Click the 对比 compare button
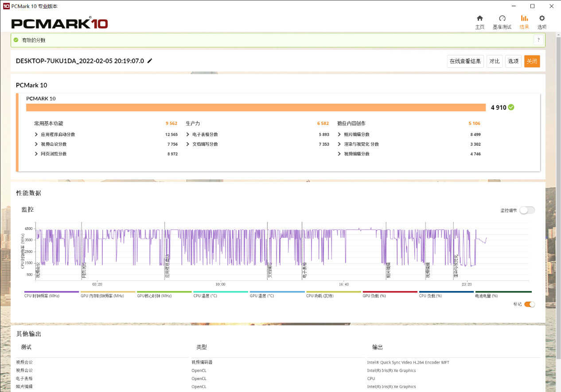561x392 pixels. coord(495,61)
